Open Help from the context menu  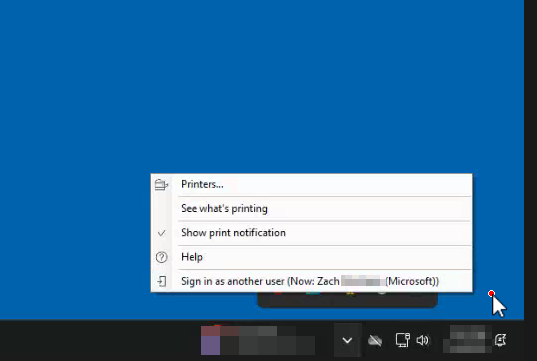tap(311, 257)
